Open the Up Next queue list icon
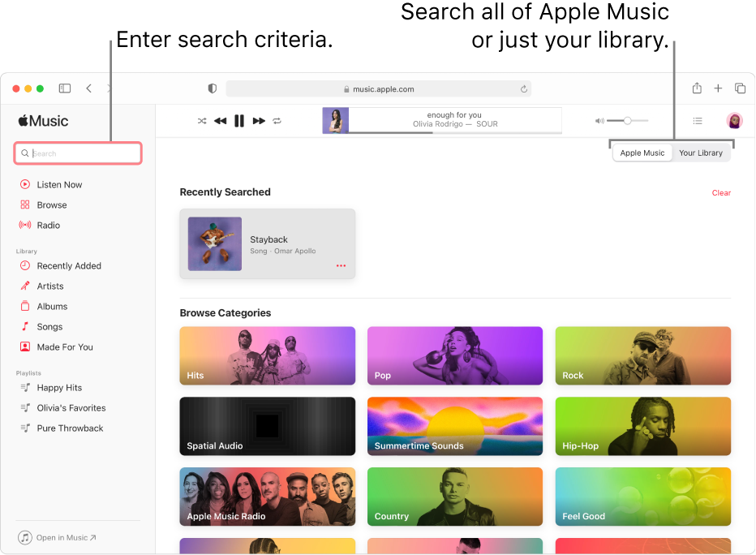Screen dimensions: 756x555 (x=698, y=121)
